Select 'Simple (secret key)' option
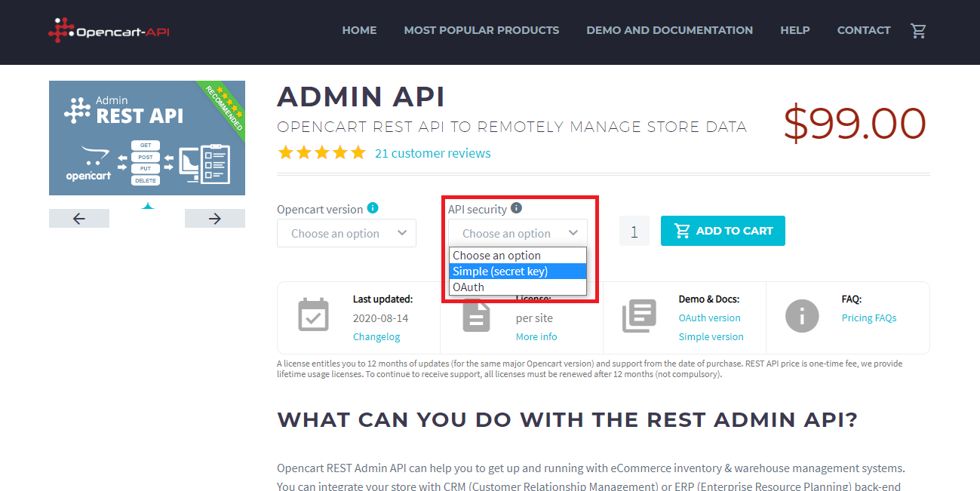Image resolution: width=980 pixels, height=491 pixels. tap(518, 272)
